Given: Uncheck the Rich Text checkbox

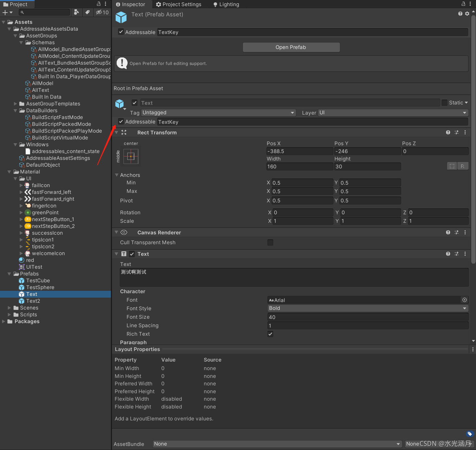Looking at the screenshot, I should point(270,334).
